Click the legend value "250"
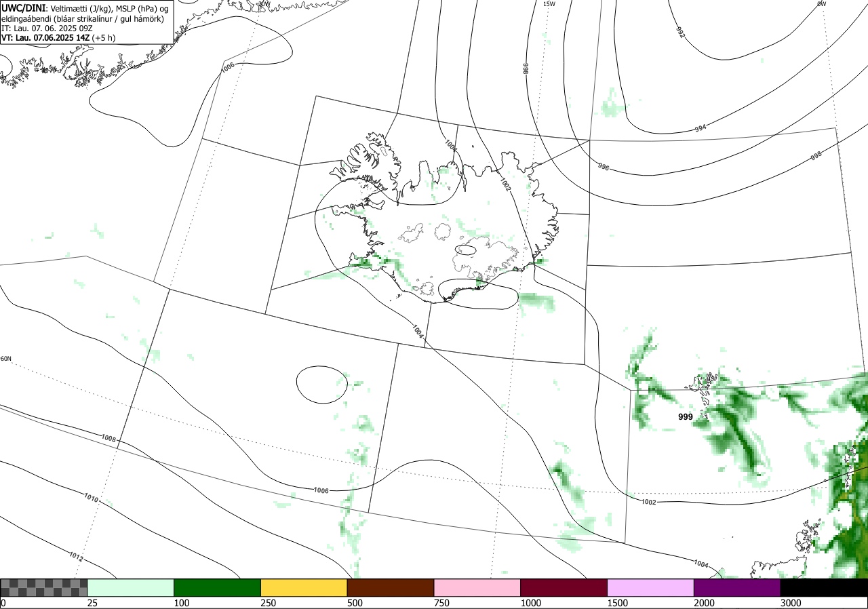 (x=269, y=603)
